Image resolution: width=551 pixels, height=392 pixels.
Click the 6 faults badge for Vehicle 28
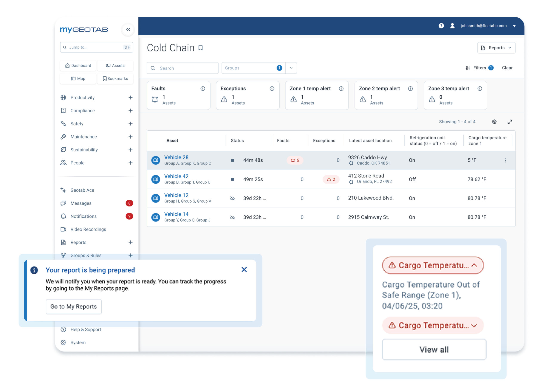click(295, 160)
